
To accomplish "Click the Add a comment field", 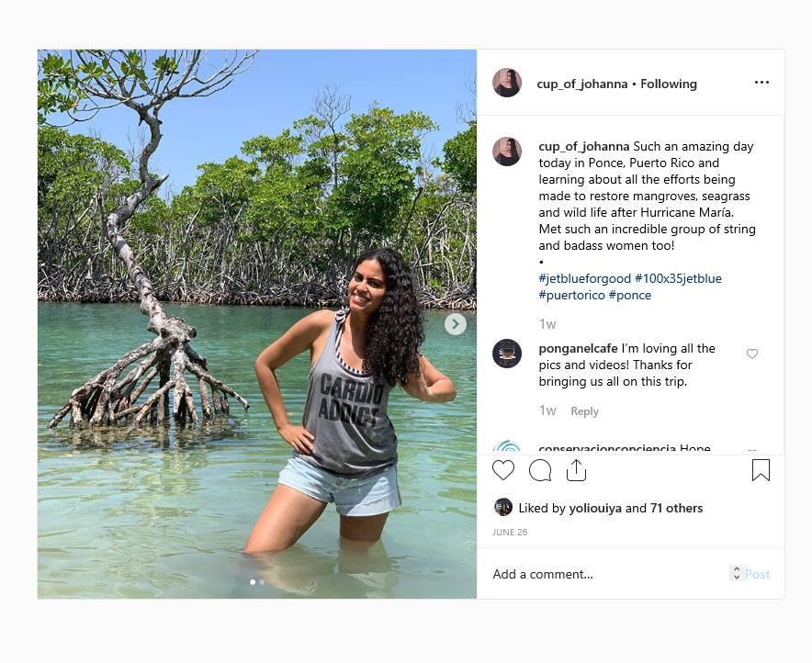I will pyautogui.click(x=610, y=574).
